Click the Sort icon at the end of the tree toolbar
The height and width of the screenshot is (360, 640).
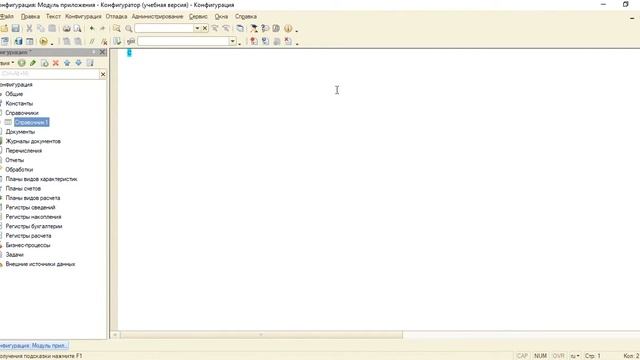90,63
